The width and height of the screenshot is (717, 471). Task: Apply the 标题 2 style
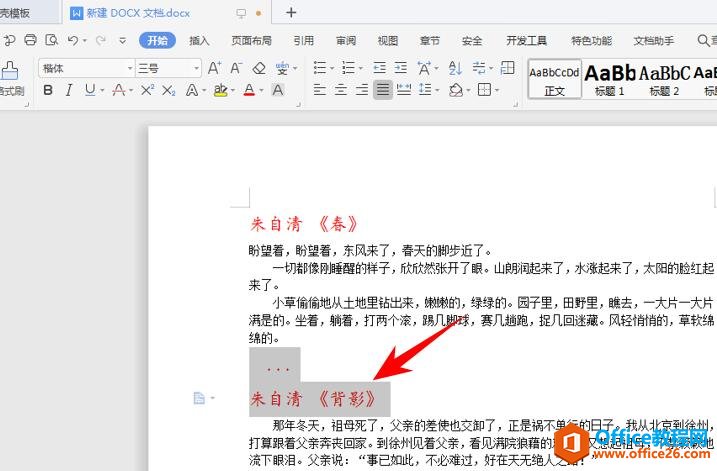coord(664,79)
